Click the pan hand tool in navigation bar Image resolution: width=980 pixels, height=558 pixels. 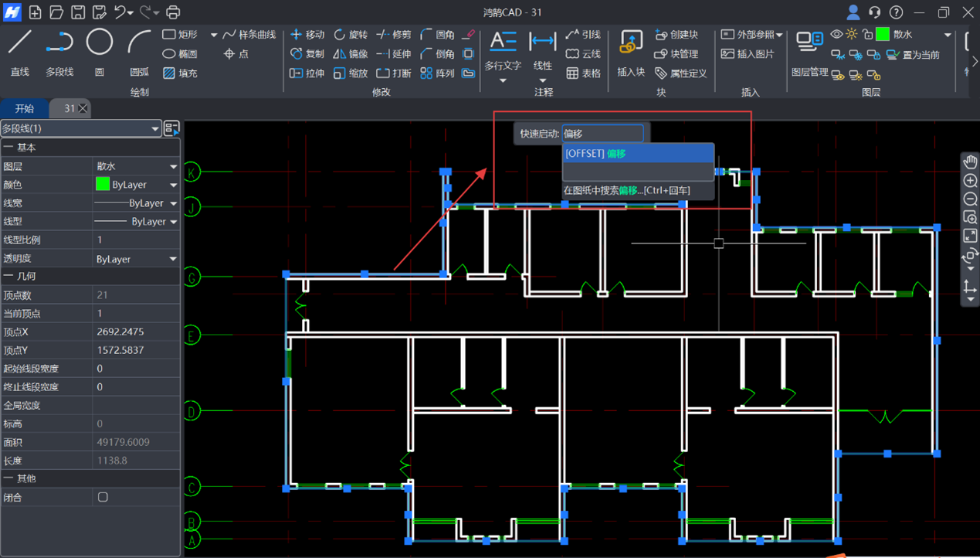(970, 162)
